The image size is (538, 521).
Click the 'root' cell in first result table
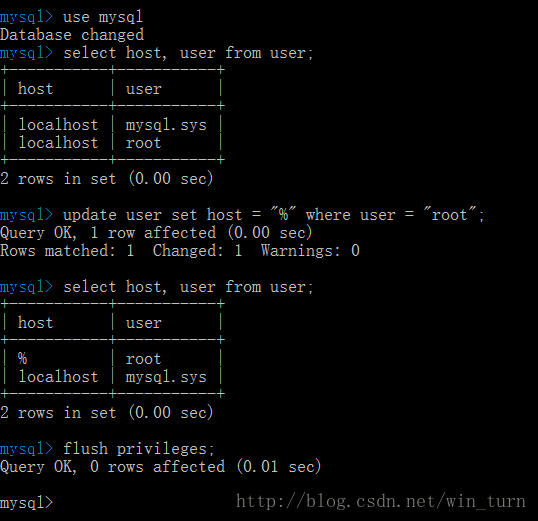143,143
